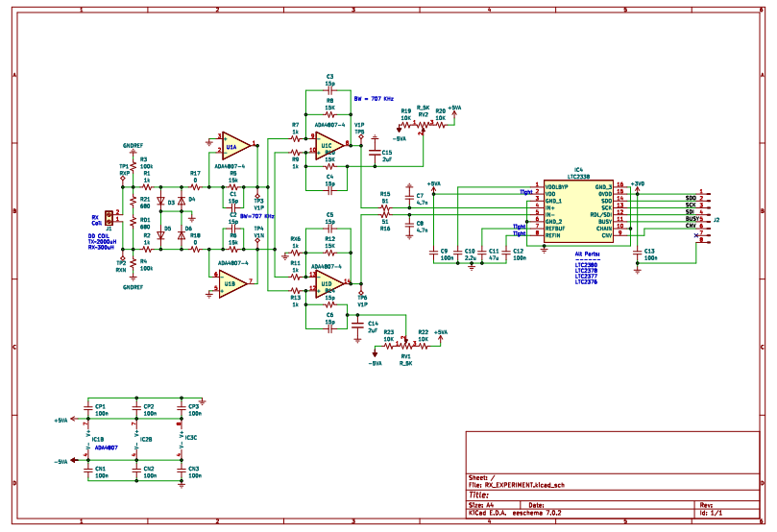Click the J2 connector reference label

point(716,220)
